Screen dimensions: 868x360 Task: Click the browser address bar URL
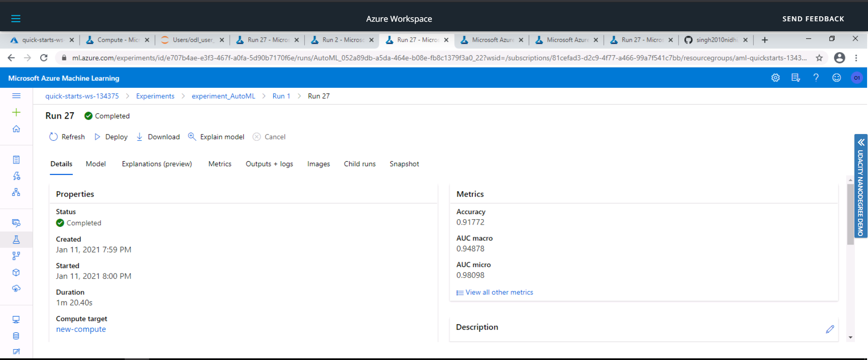coord(439,58)
